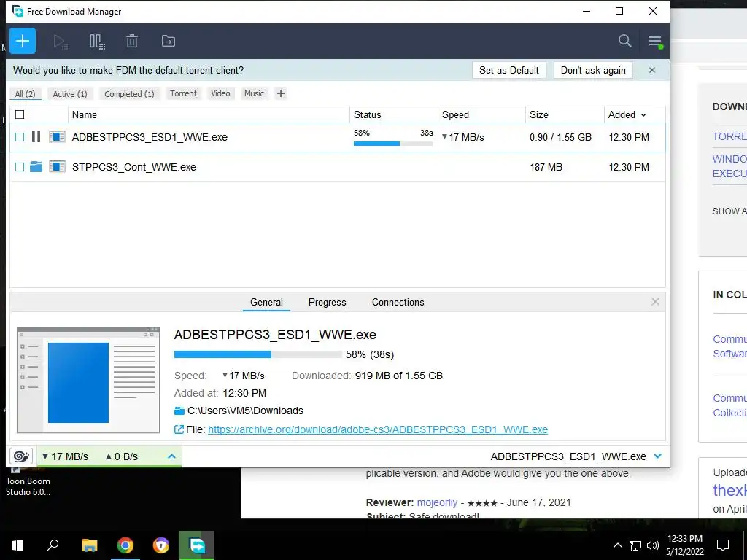
Task: Sort by the Name column header
Action: point(209,114)
